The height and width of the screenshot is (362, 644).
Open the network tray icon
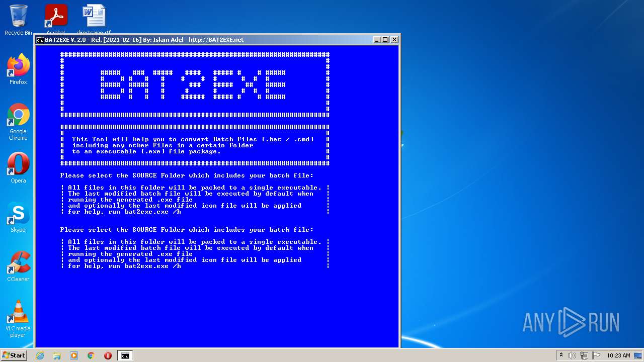pyautogui.click(x=584, y=355)
